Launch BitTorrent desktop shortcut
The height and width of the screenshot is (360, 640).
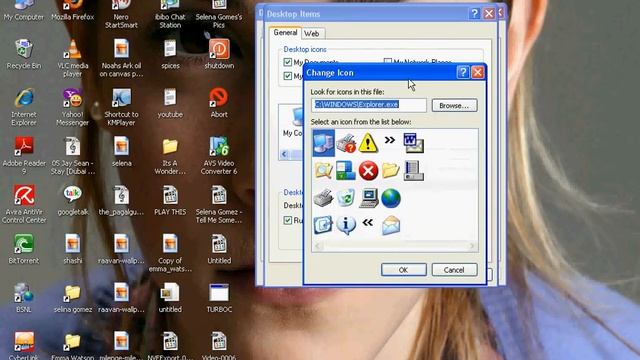(24, 249)
